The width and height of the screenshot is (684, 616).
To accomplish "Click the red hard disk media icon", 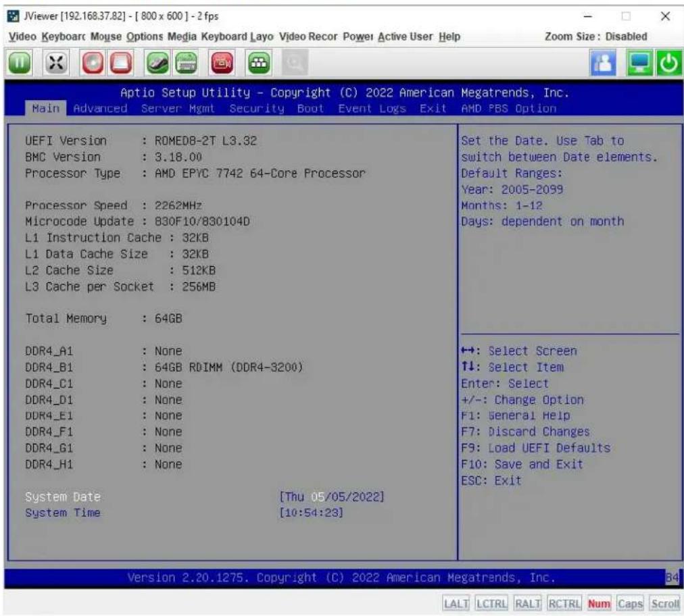I will pos(120,63).
